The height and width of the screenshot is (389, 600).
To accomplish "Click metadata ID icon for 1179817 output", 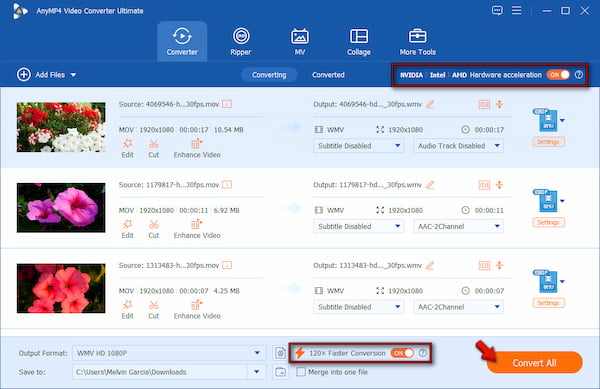I will pos(484,185).
